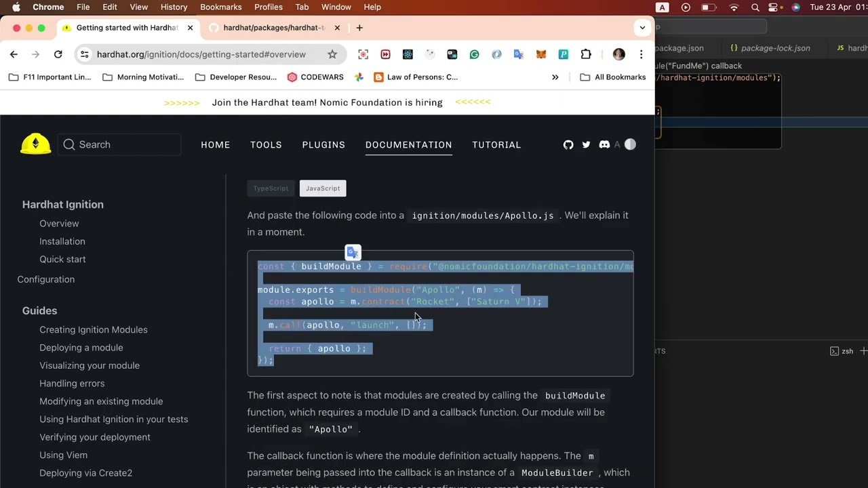This screenshot has height=488, width=868.
Task: Click the red fast-forward extension icon
Action: point(385,54)
